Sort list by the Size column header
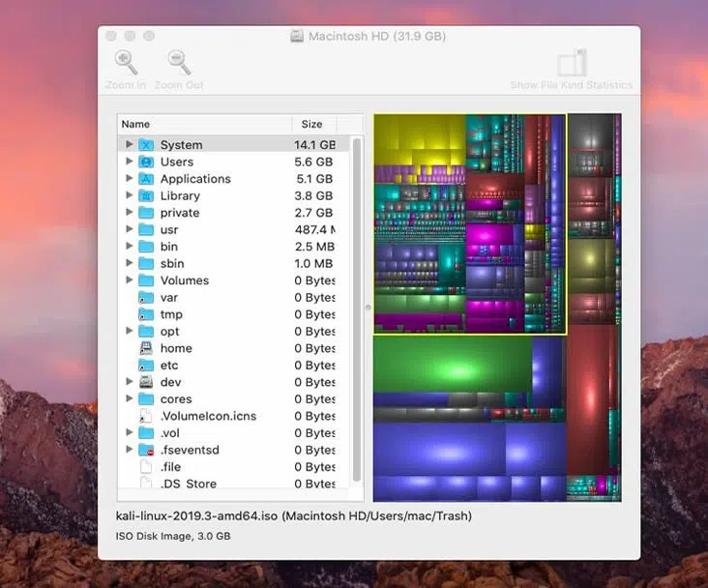Image resolution: width=708 pixels, height=588 pixels. point(313,124)
